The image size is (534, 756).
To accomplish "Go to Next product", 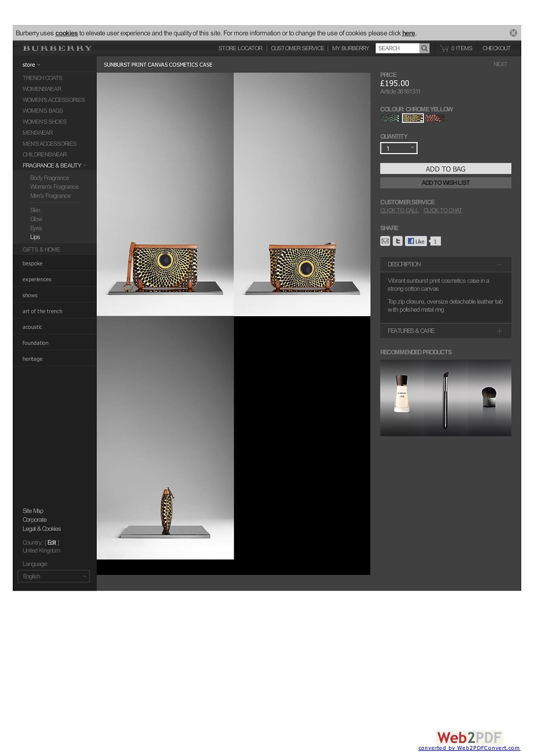I will tap(500, 64).
